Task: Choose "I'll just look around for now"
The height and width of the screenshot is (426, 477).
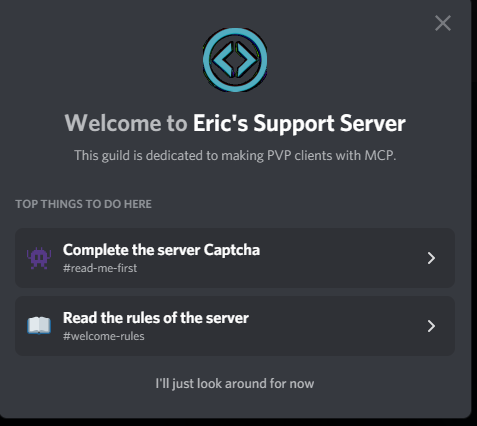Action: (235, 383)
